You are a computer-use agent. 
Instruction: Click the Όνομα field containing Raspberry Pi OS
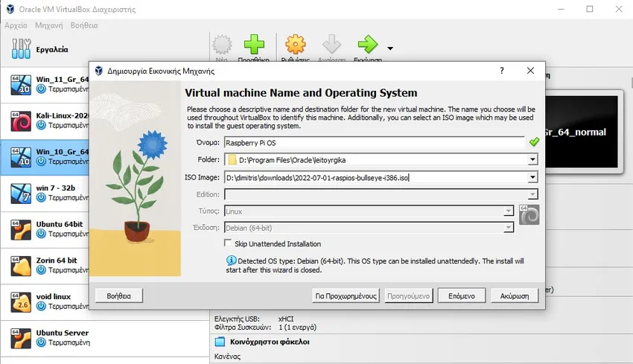(x=375, y=142)
